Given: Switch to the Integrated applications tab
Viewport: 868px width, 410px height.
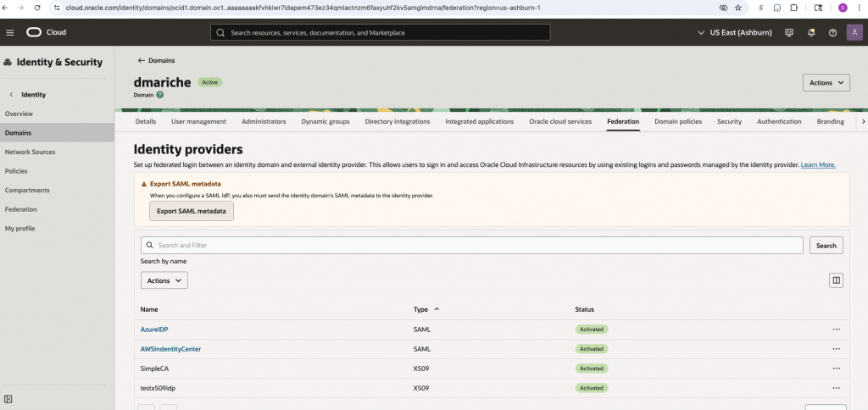Looking at the screenshot, I should coord(479,122).
